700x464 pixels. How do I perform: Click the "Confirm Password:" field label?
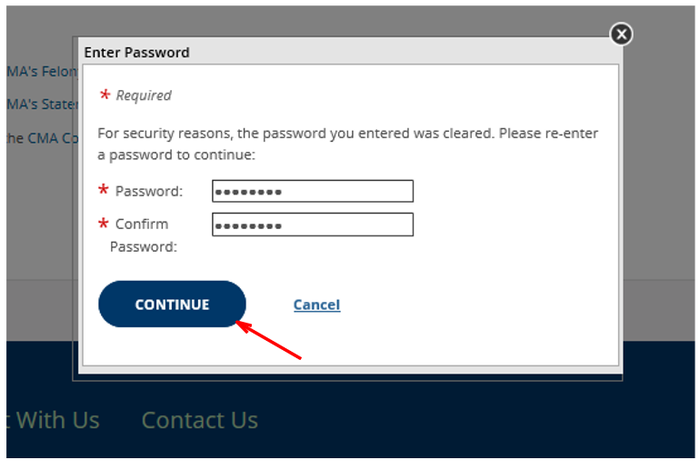pyautogui.click(x=142, y=234)
